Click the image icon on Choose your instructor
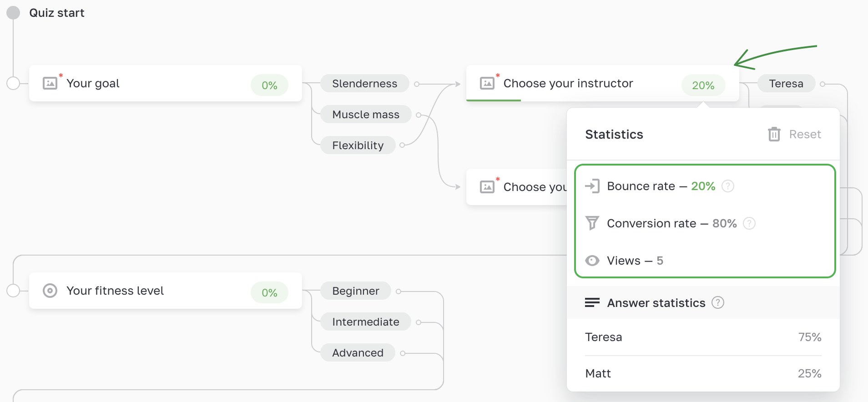Viewport: 868px width, 402px height. 487,83
